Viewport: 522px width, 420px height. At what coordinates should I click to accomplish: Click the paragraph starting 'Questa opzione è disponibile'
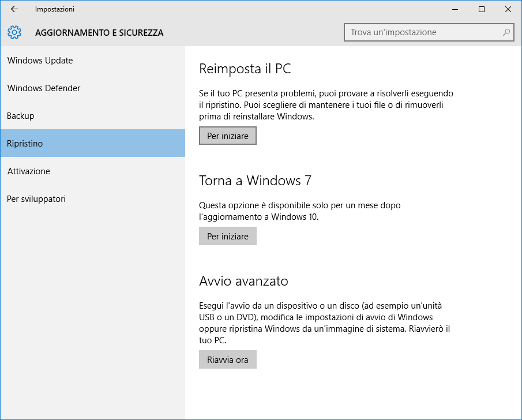[299, 211]
